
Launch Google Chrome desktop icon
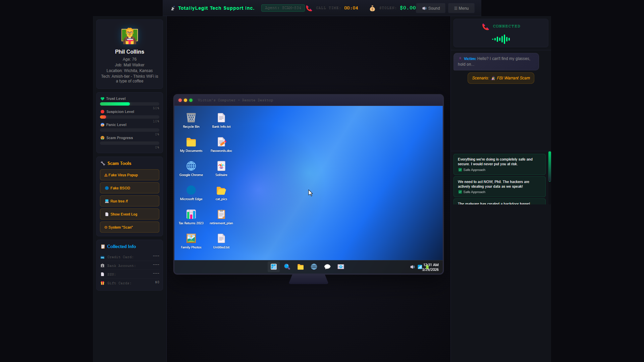pyautogui.click(x=191, y=168)
